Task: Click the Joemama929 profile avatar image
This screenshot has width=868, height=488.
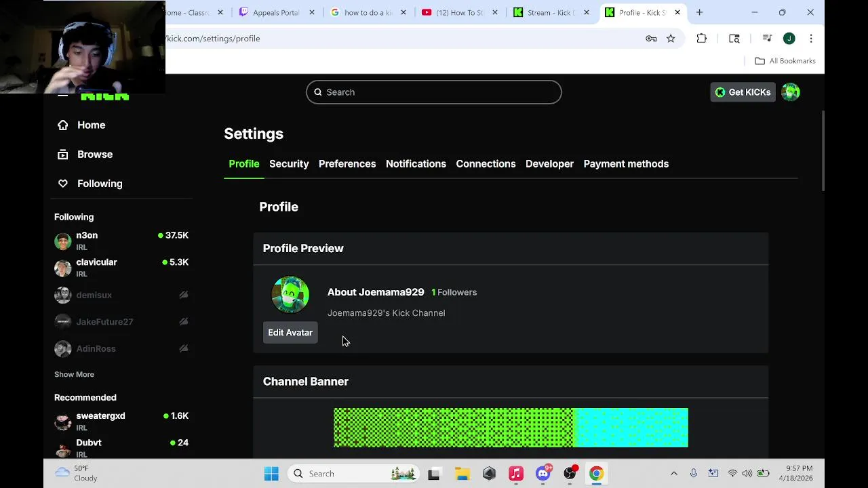Action: click(x=290, y=295)
